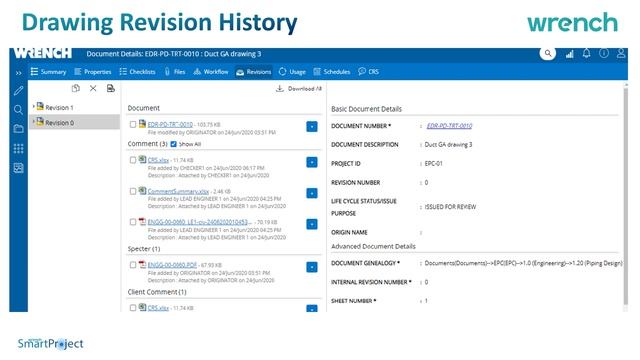Image resolution: width=640 pixels, height=360 pixels.
Task: Tick checkbox for CommentSummary.xlsx
Action: 133,191
